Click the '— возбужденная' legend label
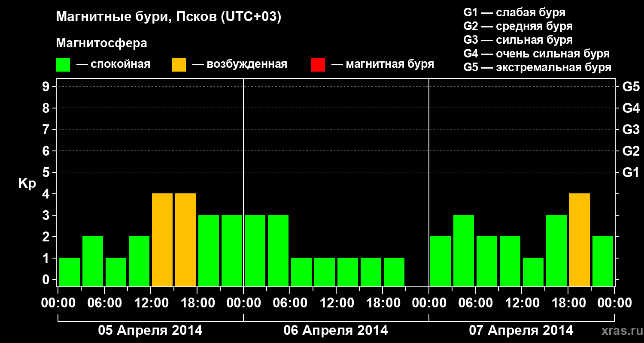Viewport: 644px width, 343px height. point(240,64)
